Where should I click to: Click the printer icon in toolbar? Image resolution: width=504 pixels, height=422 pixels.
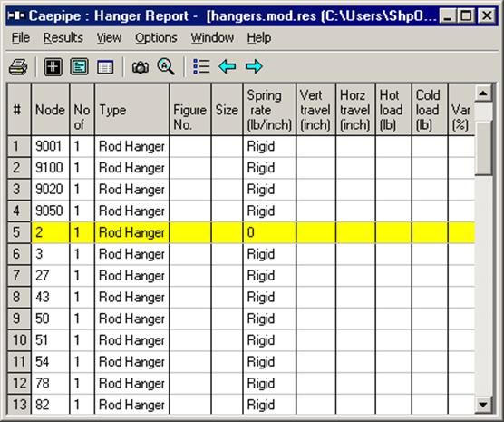18,66
